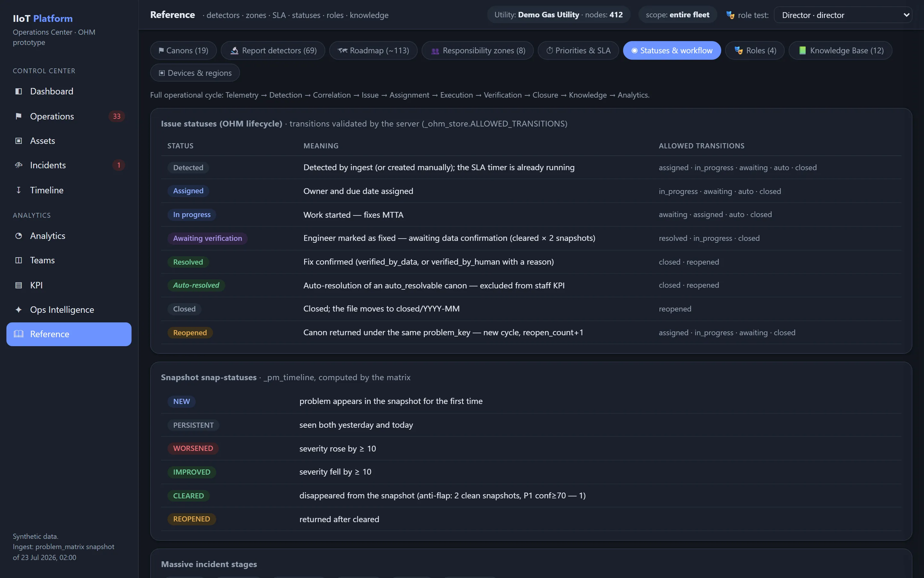
Task: Click the Priorities & SLA stopwatch icon
Action: 550,50
